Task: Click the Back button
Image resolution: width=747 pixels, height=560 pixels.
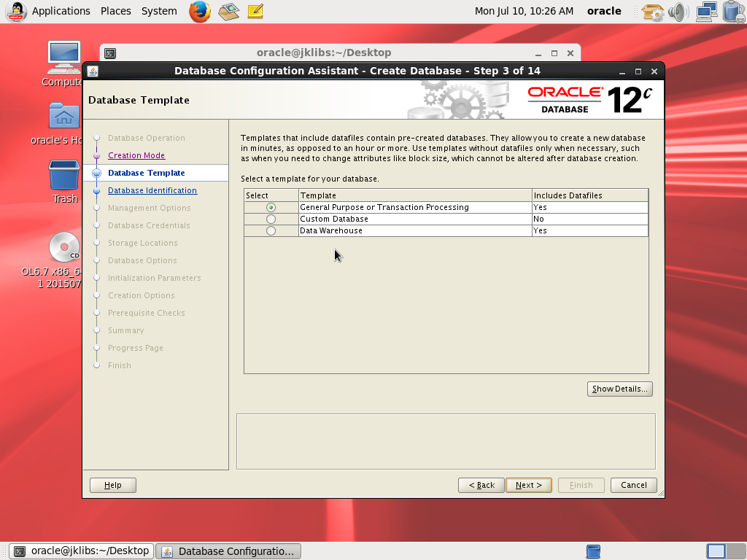Action: click(x=481, y=485)
